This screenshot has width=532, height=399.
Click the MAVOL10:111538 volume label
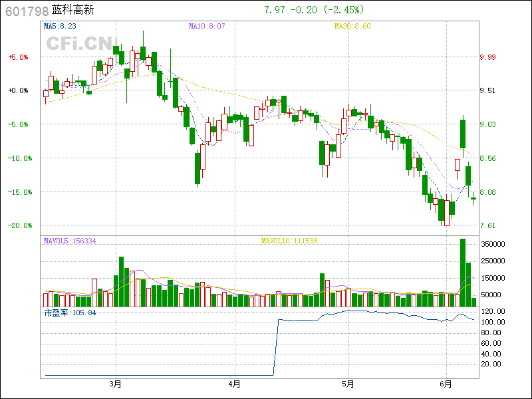pos(289,241)
